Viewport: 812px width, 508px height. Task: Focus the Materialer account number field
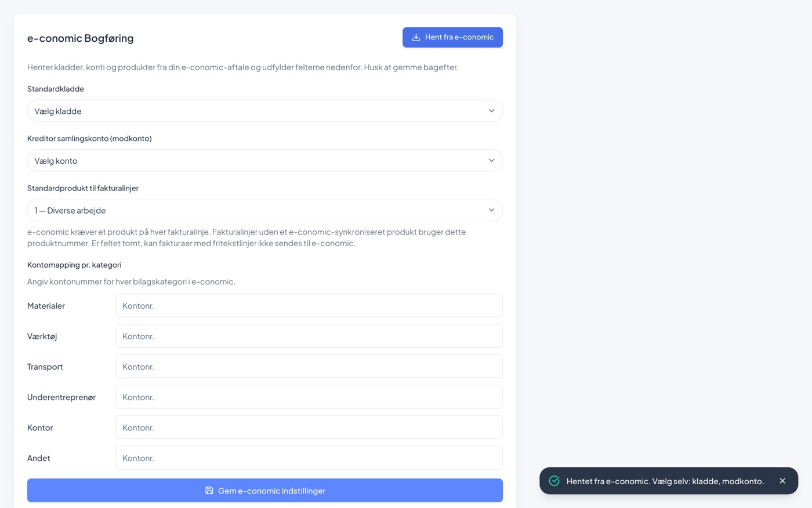(x=309, y=305)
